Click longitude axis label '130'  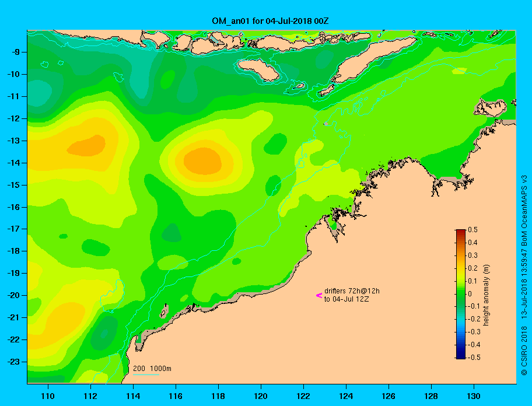point(474,396)
